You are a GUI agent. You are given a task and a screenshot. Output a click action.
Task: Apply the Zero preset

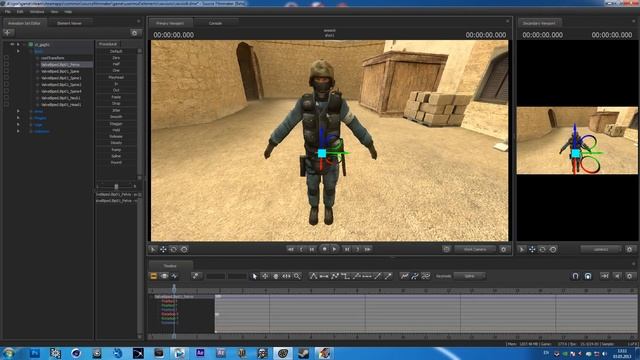[116, 58]
